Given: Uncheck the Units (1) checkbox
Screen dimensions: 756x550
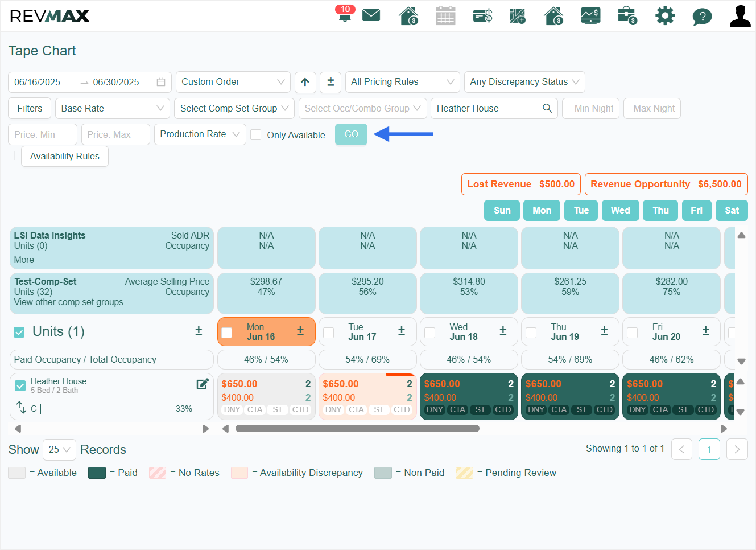Looking at the screenshot, I should tap(19, 332).
